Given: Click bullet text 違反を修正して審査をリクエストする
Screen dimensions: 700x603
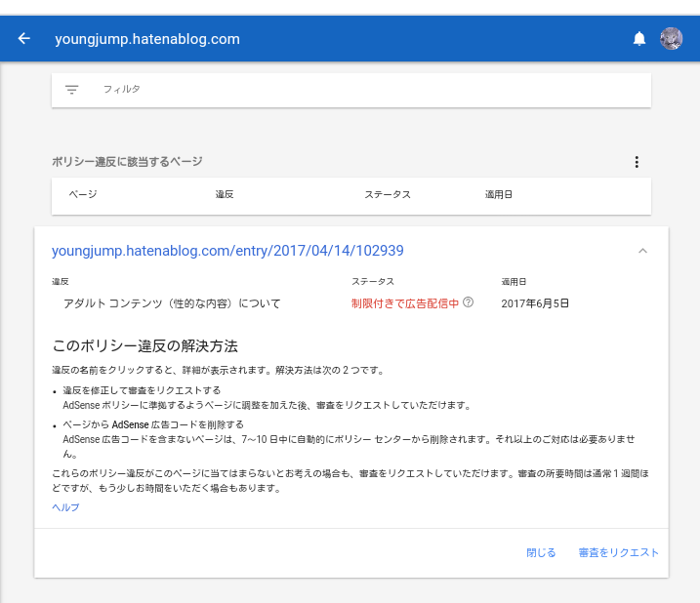Looking at the screenshot, I should tap(142, 390).
